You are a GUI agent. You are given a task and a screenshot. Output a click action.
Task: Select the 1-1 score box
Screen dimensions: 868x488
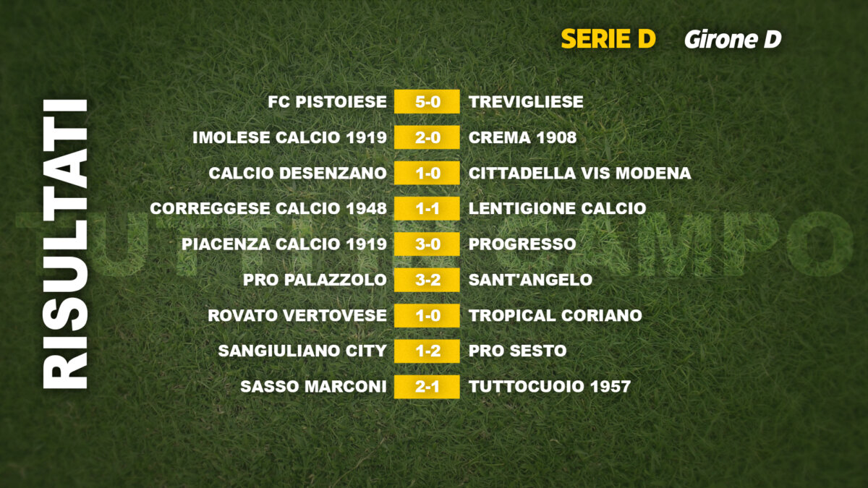click(427, 209)
